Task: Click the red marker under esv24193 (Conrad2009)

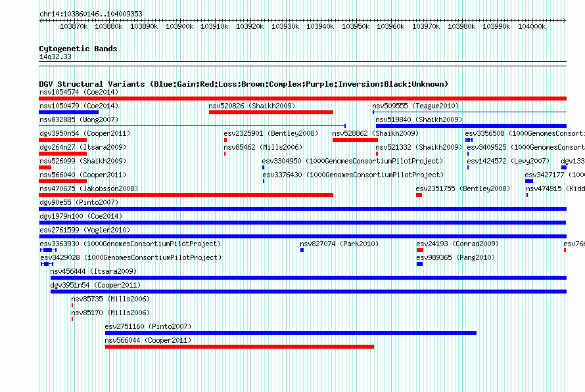Action: click(420, 250)
